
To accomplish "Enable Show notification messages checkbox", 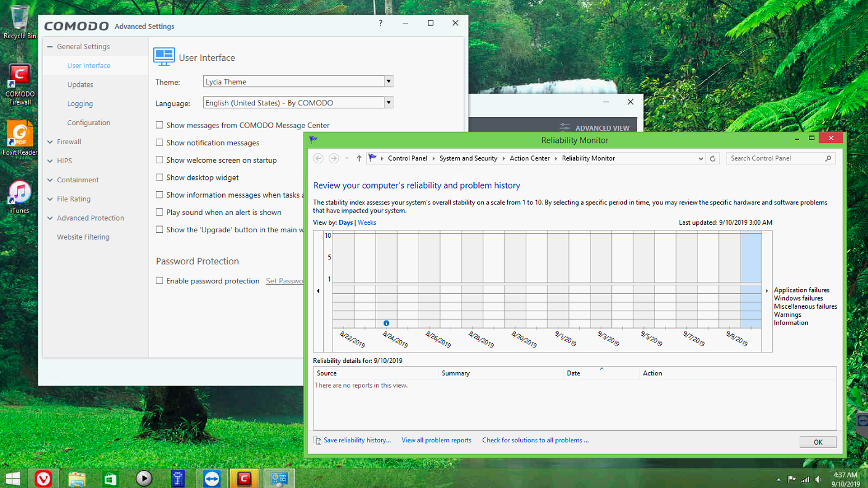I will [x=159, y=142].
